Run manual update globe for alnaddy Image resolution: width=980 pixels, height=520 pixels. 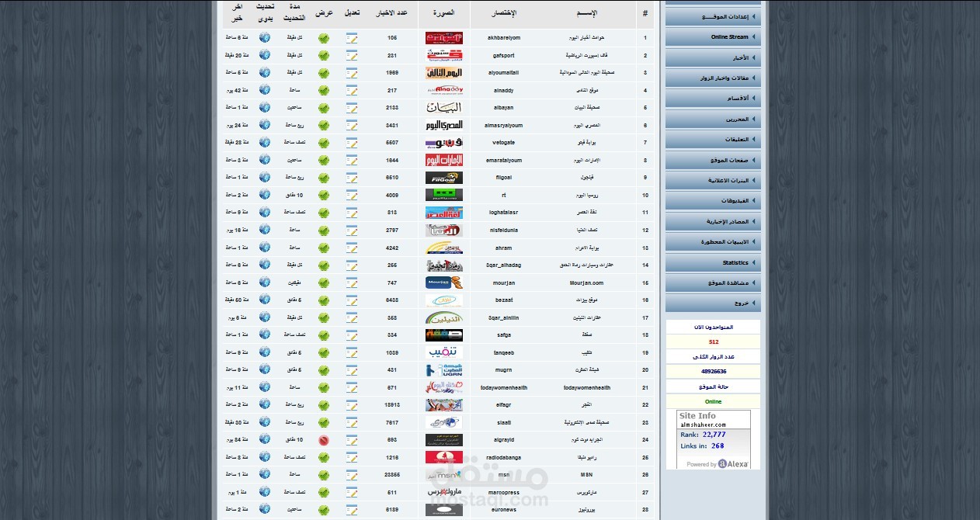click(x=265, y=90)
